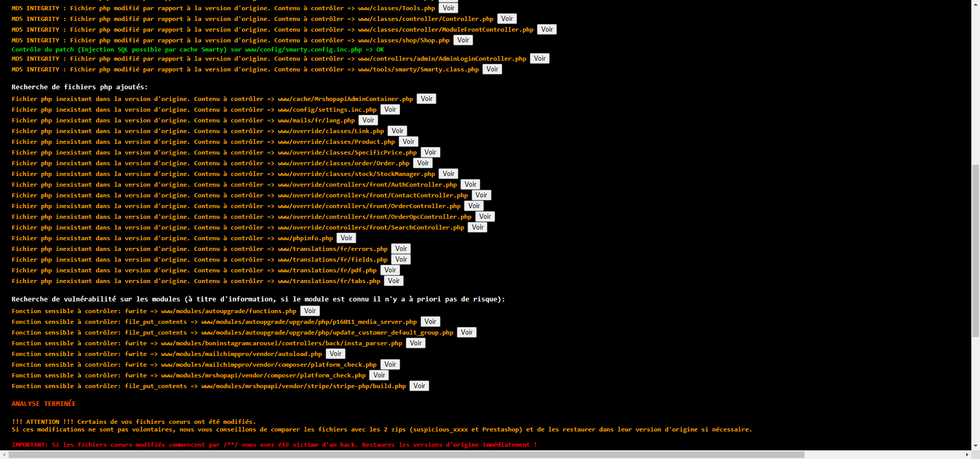
Task: Click the vertical scrollbar thumb
Action: (x=975, y=250)
